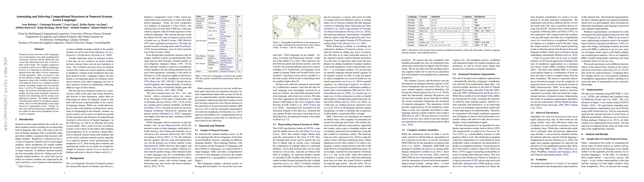Open the Chan (2024) citation
Viewport: 644px width, 182px height.
180,26
